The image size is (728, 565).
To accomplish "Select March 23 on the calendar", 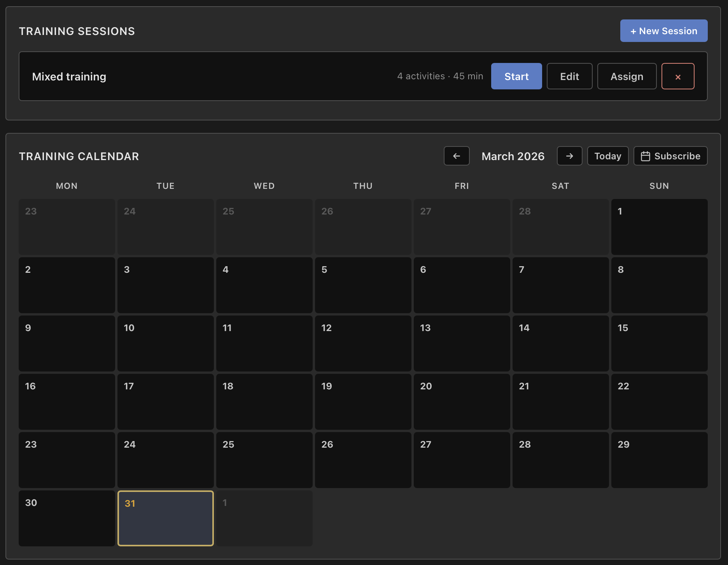I will [66, 460].
